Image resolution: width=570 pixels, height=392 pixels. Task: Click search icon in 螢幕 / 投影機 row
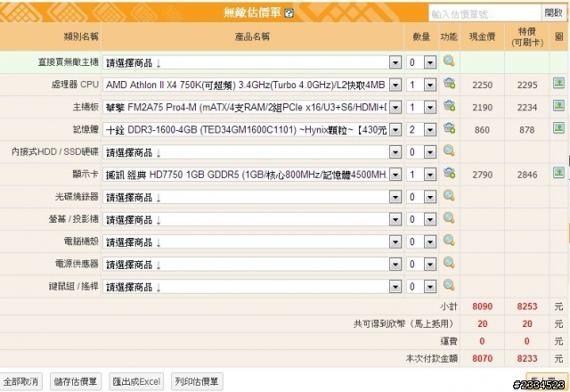[x=449, y=217]
